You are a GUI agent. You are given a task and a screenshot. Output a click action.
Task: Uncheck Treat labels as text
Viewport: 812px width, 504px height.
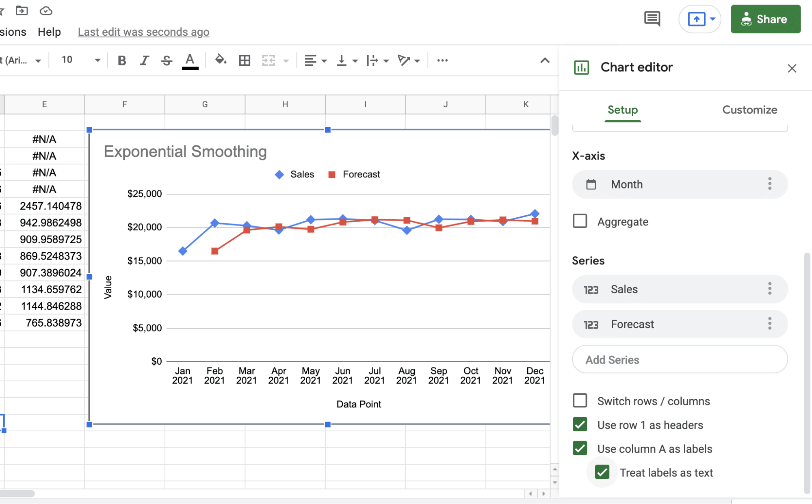(602, 472)
